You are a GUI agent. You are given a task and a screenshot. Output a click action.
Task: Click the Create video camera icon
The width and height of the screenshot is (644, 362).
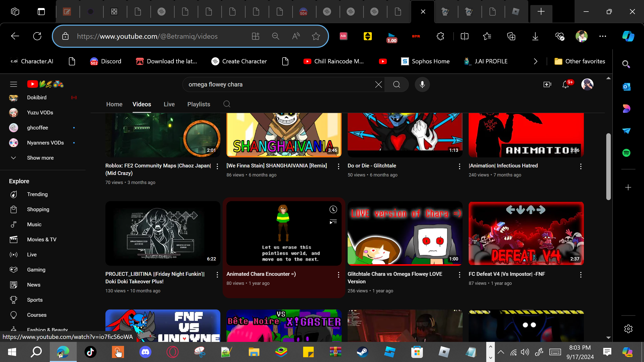point(547,84)
